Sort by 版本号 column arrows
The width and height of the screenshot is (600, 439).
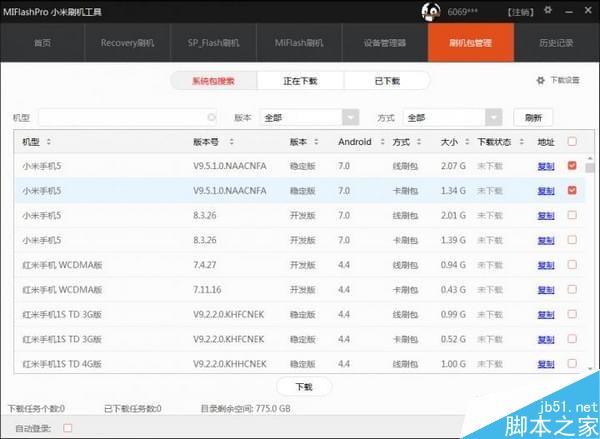pyautogui.click(x=231, y=142)
